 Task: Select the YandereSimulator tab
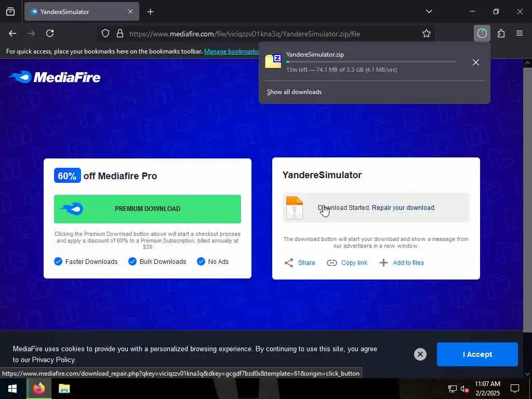(x=82, y=11)
